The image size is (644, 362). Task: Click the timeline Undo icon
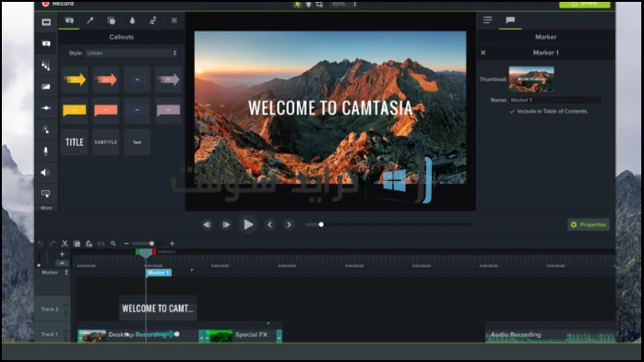[41, 244]
